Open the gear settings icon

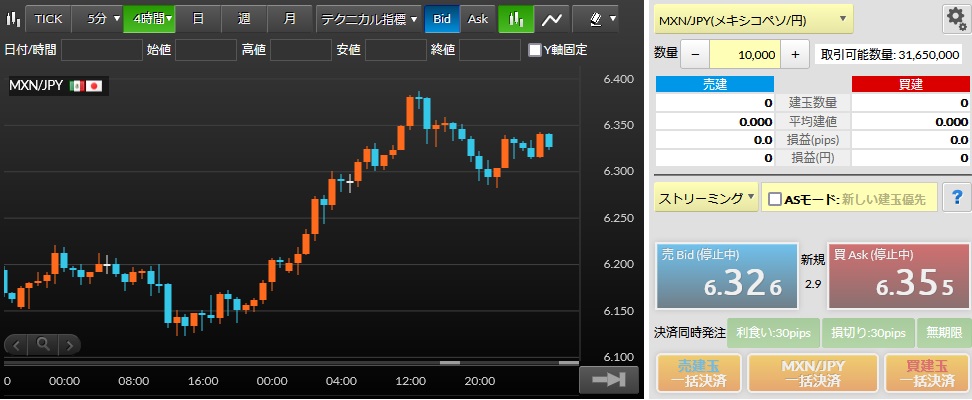coord(957,20)
